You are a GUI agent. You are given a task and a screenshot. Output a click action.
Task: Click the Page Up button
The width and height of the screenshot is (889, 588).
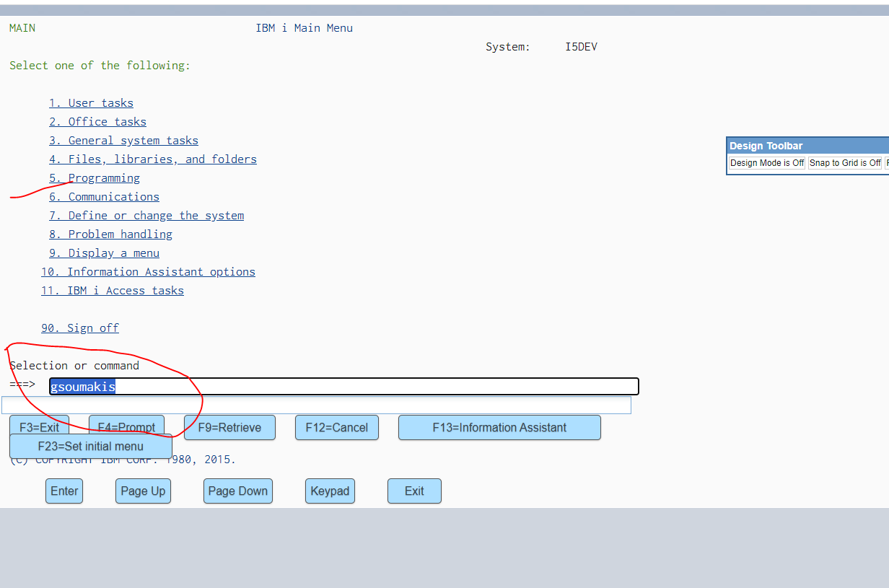(143, 491)
